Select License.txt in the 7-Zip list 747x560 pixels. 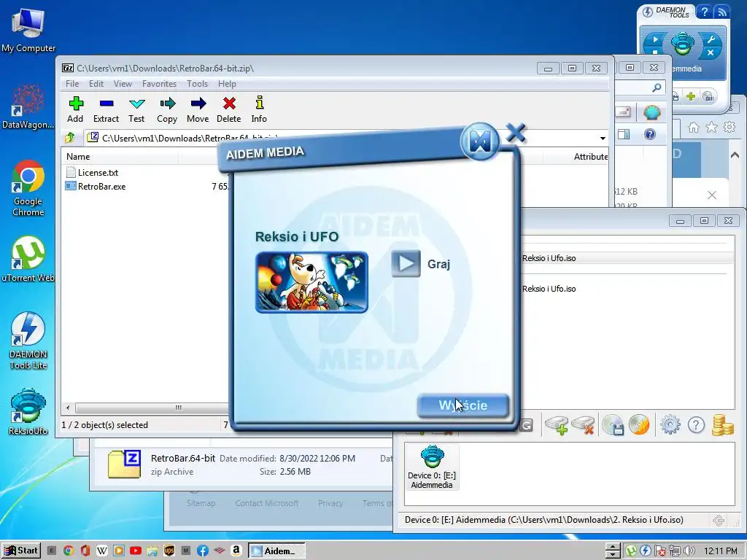coord(98,172)
